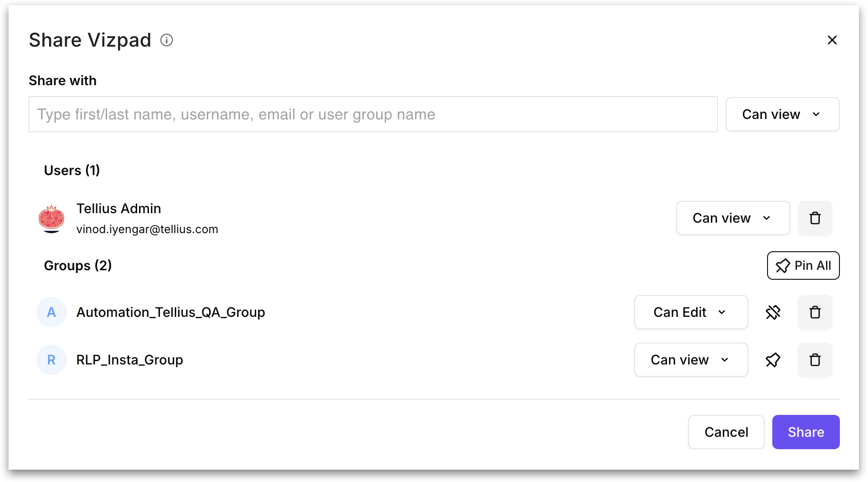Viewport: 868px width, 482px height.
Task: Click the Share with search field
Action: pos(373,114)
